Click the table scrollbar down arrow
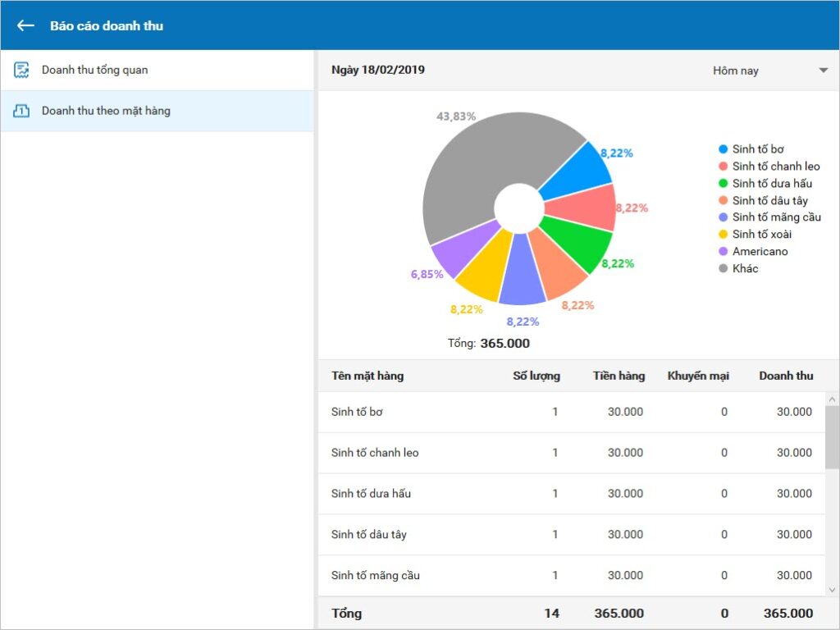 tap(832, 590)
